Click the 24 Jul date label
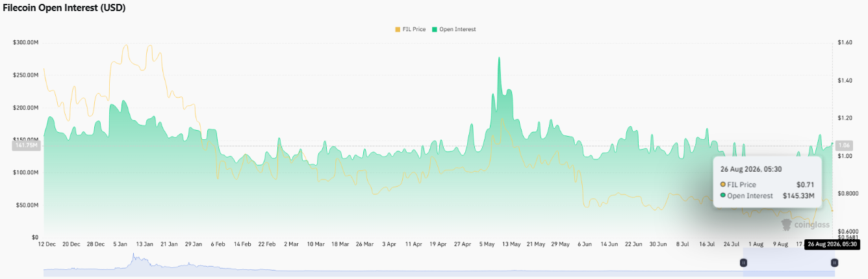The image size is (868, 279). 731,245
